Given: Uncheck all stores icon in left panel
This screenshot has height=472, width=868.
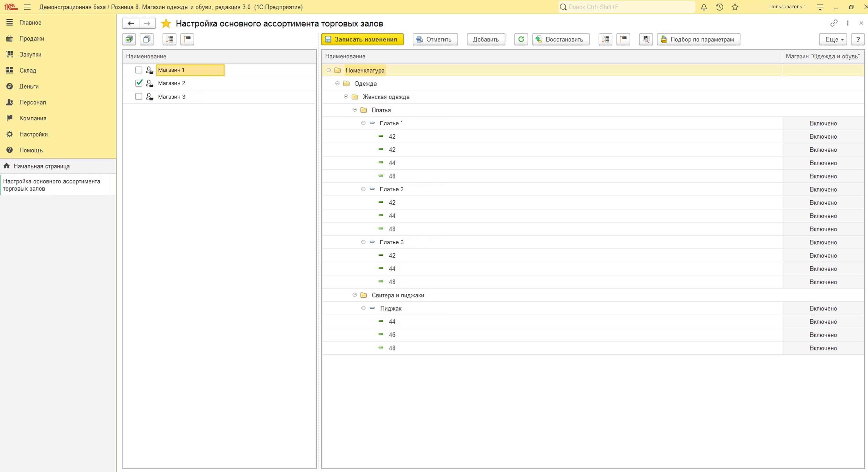Looking at the screenshot, I should [x=146, y=39].
